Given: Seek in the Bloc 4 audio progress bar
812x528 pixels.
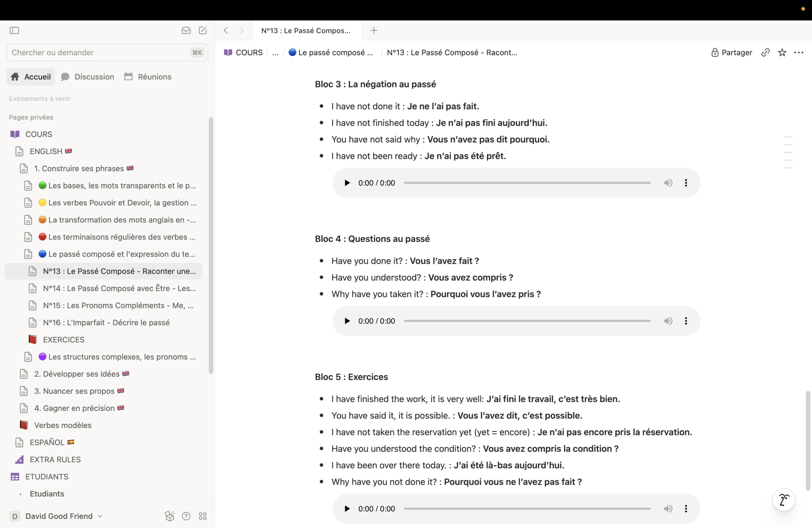Looking at the screenshot, I should pyautogui.click(x=527, y=321).
